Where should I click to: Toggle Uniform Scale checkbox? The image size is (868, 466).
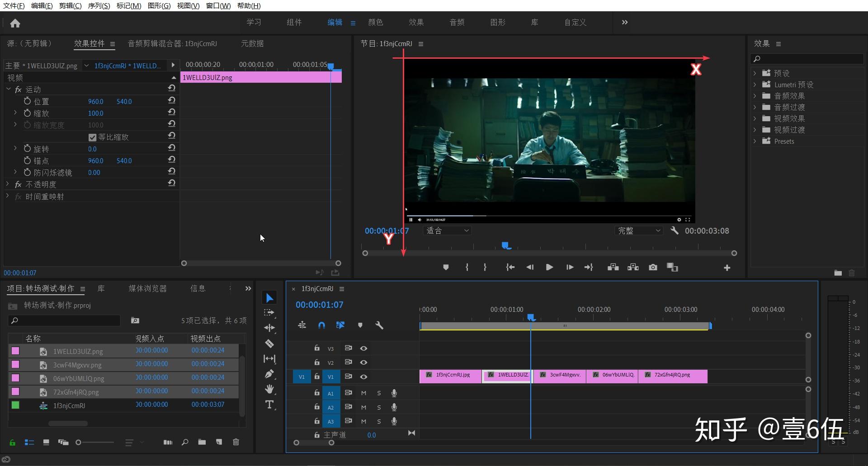click(92, 137)
